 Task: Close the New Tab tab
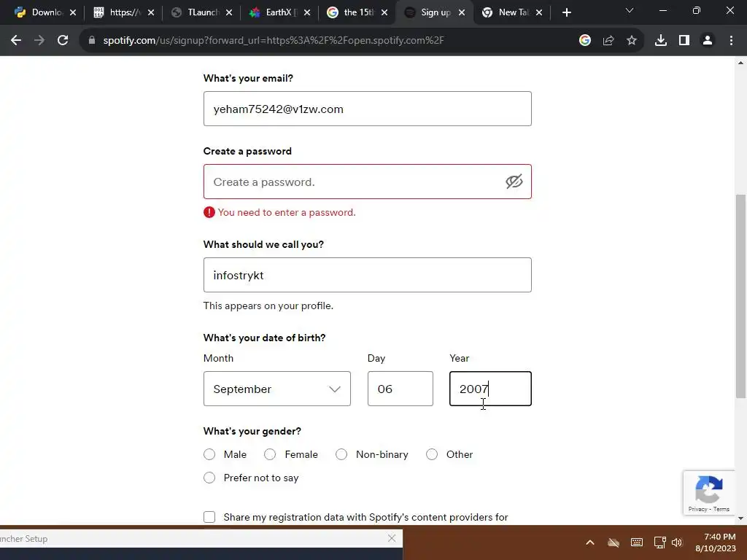pyautogui.click(x=539, y=13)
